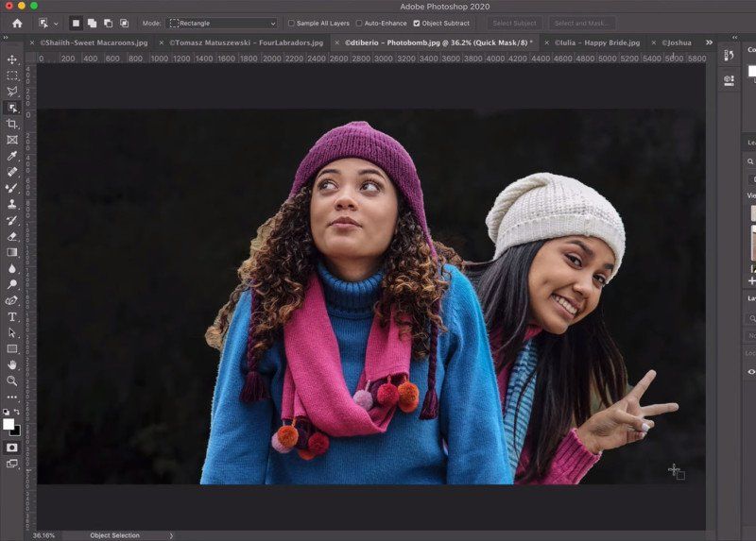
Task: Close the Photobomb.jpg tab
Action: click(x=336, y=42)
